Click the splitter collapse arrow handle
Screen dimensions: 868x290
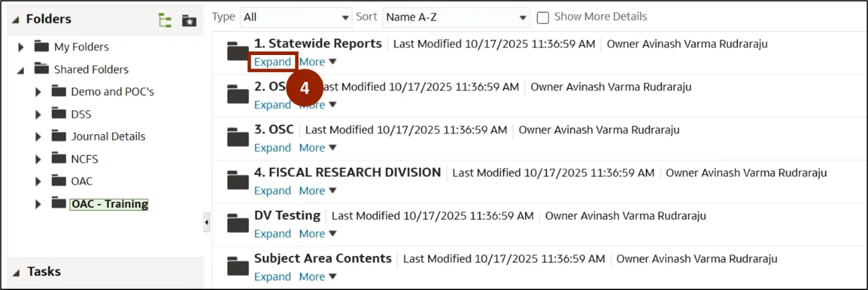point(206,222)
